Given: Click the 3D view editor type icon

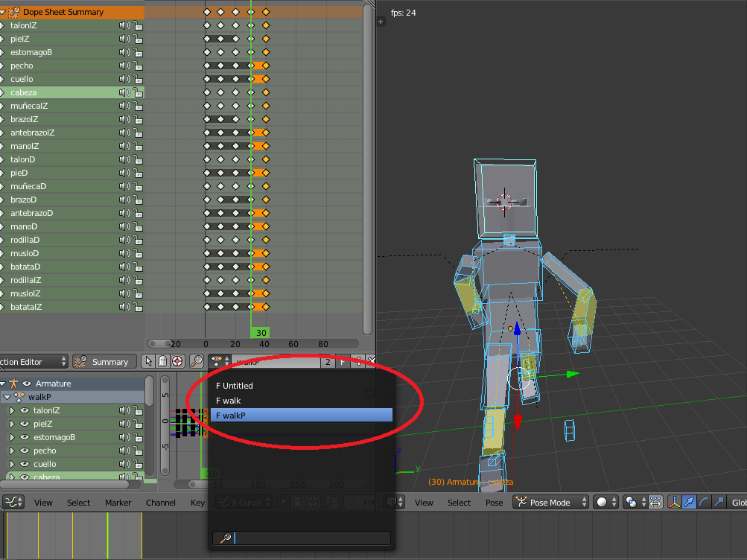Looking at the screenshot, I should pyautogui.click(x=395, y=503).
